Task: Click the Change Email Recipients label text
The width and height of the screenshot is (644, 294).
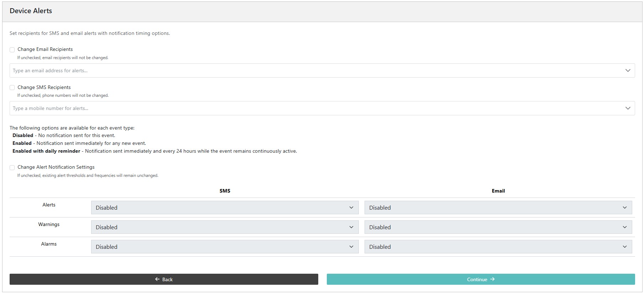Action: (45, 49)
